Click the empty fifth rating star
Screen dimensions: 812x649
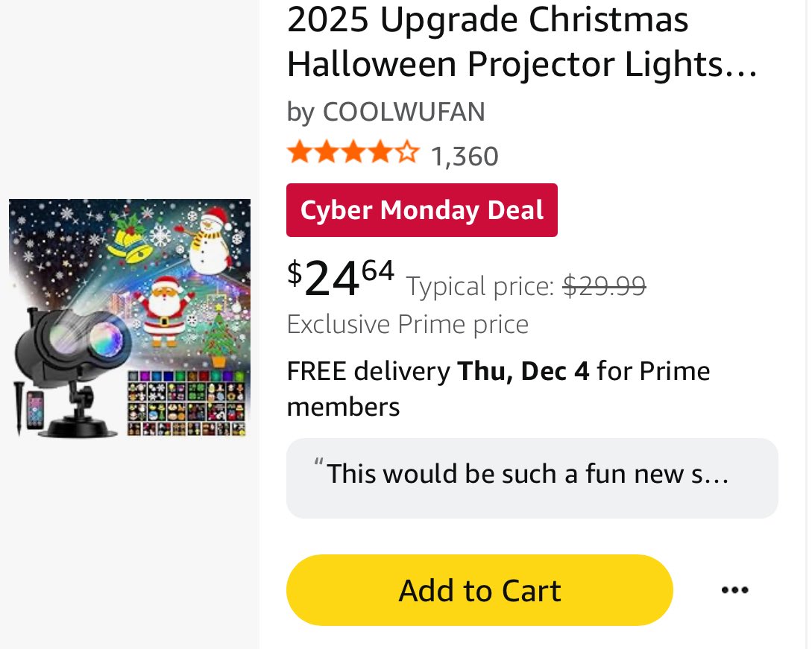click(x=408, y=152)
